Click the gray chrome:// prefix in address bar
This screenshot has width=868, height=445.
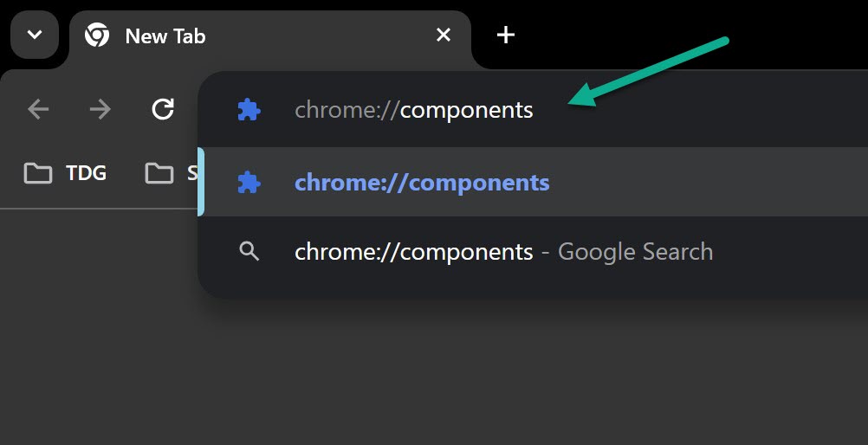click(347, 110)
